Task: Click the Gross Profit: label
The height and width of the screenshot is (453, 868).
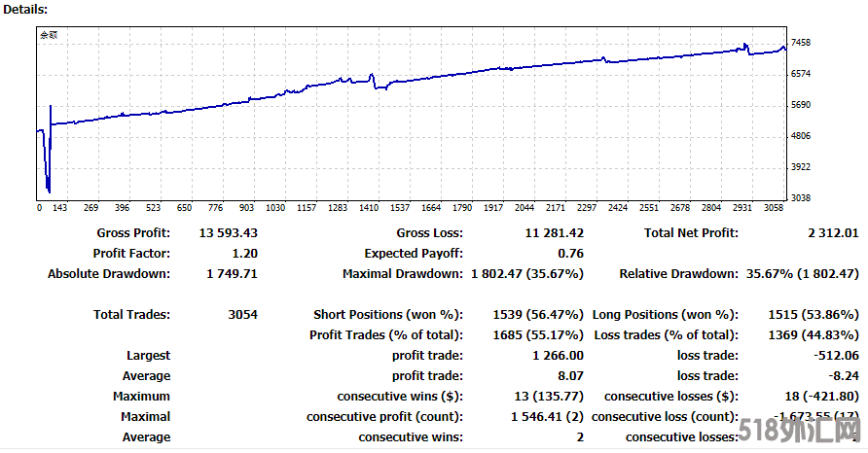Action: 133,233
